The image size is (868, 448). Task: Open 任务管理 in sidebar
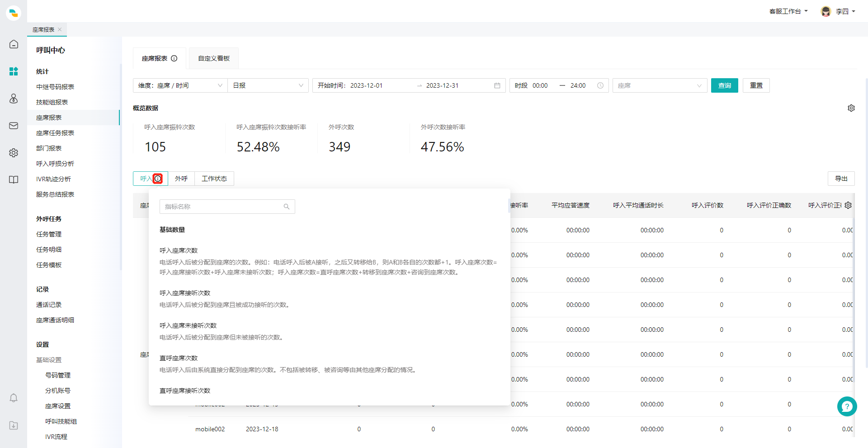pos(49,234)
